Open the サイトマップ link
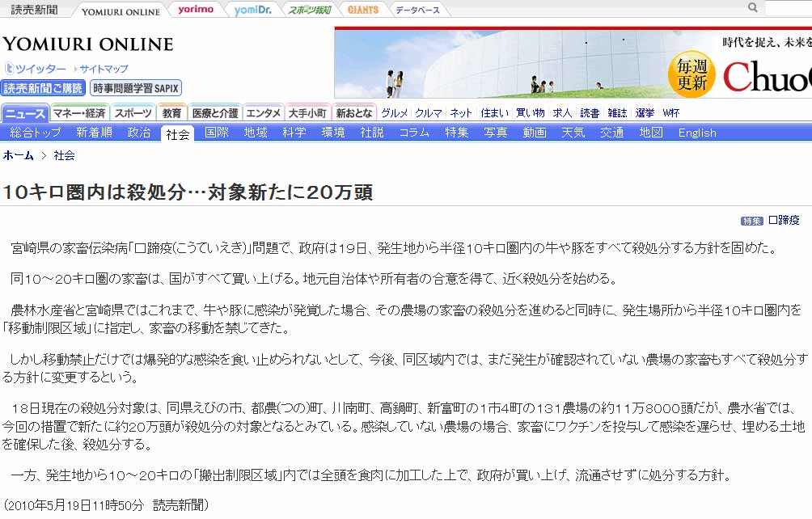The width and height of the screenshot is (812, 519). (104, 69)
